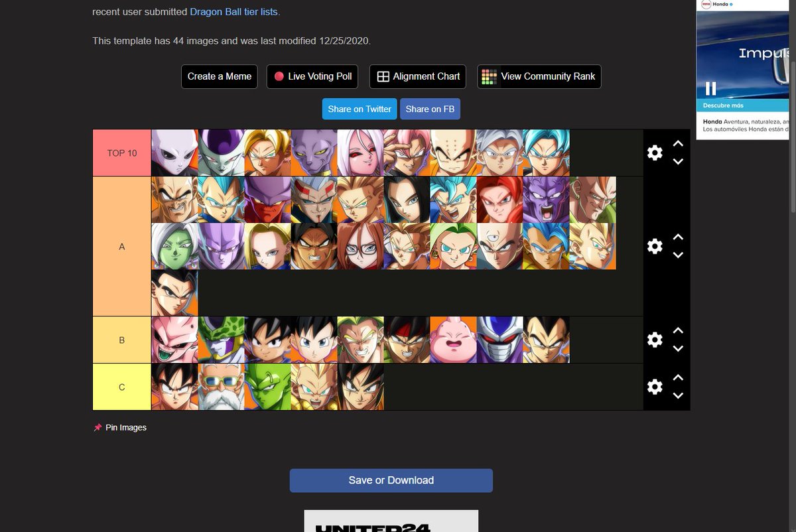Move TOP 10 tier row down
This screenshot has width=796, height=532.
(678, 161)
